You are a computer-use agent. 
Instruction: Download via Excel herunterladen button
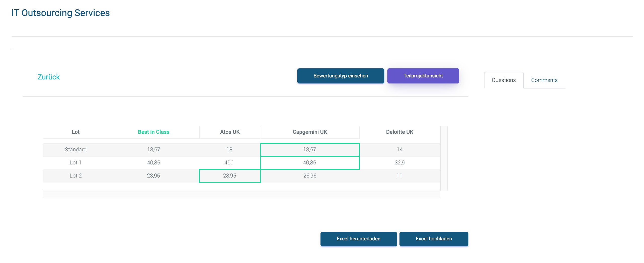(x=358, y=239)
